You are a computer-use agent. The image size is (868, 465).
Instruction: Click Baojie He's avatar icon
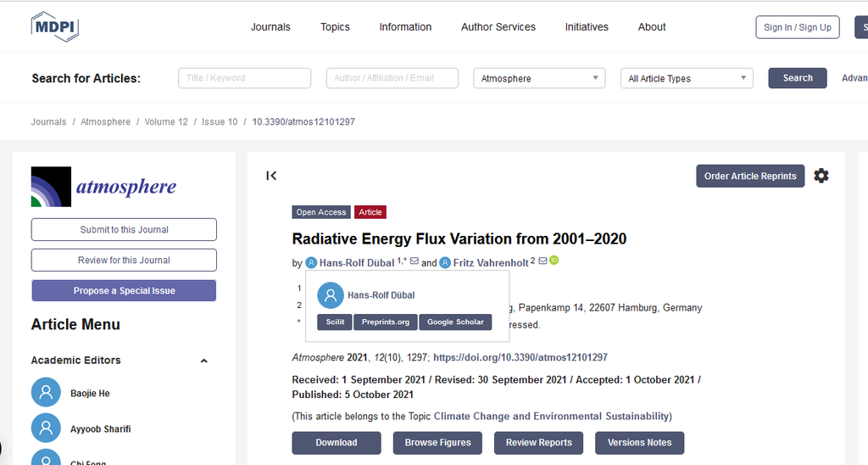click(x=46, y=393)
